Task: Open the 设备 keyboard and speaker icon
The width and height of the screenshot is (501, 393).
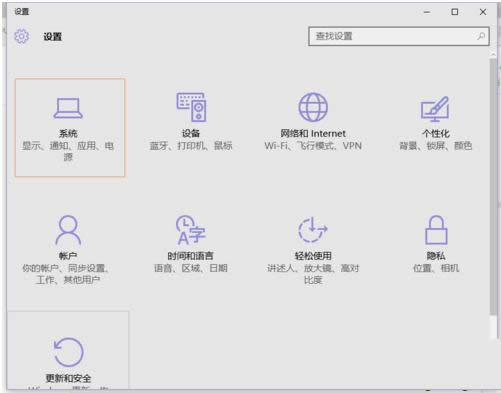Action: tap(191, 107)
